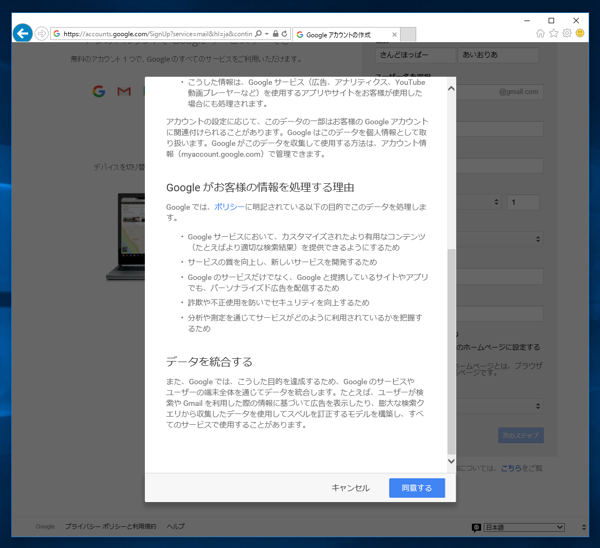Click the dialog scrollbar thumb
Screen dimensions: 600x548
point(451,352)
